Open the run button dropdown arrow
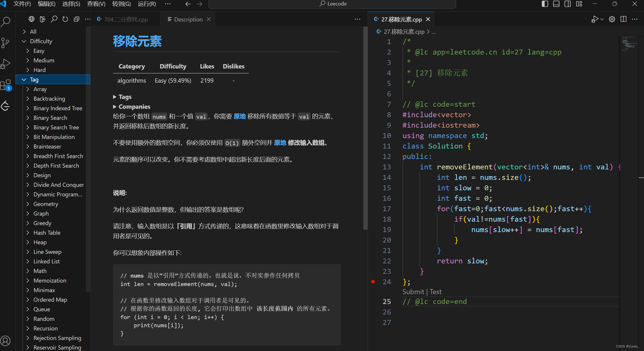This screenshot has width=644, height=351. (602, 19)
